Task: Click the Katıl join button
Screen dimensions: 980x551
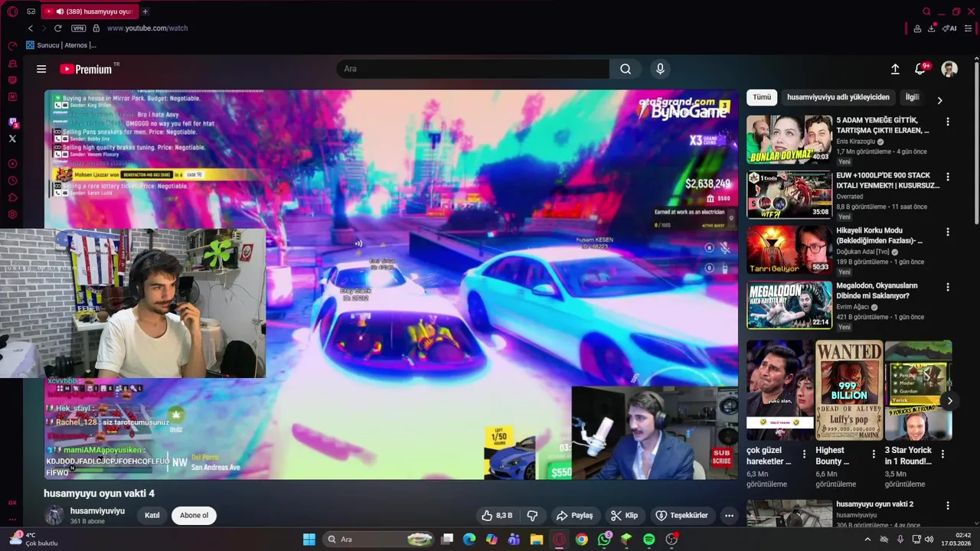Action: tap(152, 515)
